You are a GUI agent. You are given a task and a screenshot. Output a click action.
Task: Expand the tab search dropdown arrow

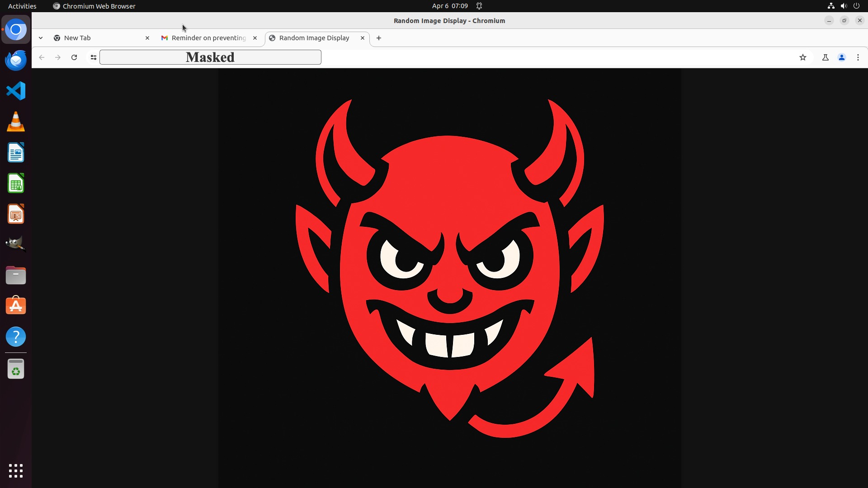(x=41, y=38)
